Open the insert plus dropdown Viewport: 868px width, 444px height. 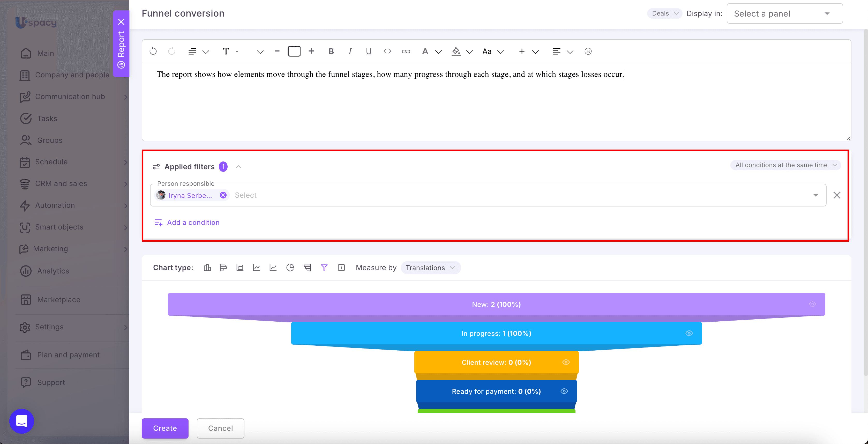coord(528,51)
